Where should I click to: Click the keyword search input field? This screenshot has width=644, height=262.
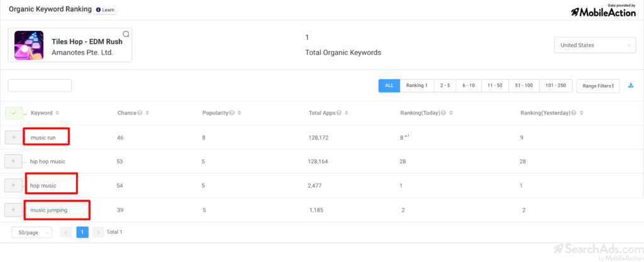(40, 86)
